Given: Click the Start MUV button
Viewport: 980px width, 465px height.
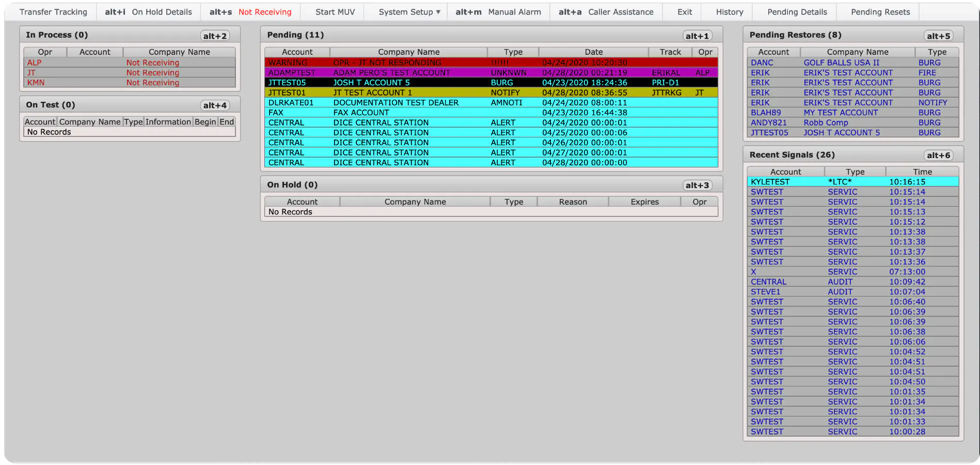Looking at the screenshot, I should coord(335,12).
